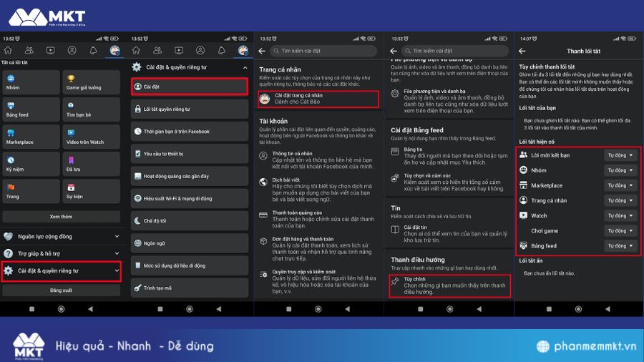This screenshot has height=362, width=644.
Task: Open Cài đặt tin under Tin
Action: pos(450,233)
